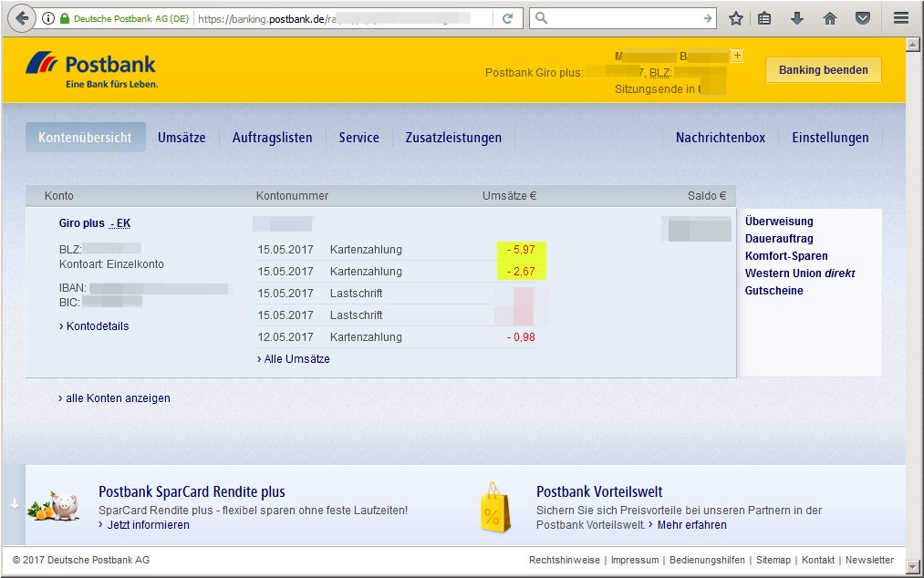Open the Auftragslisten tab
924x578 pixels.
tap(272, 138)
